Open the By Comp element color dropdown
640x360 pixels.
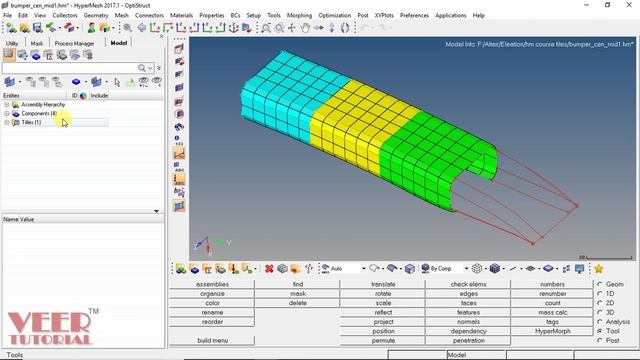pyautogui.click(x=466, y=269)
